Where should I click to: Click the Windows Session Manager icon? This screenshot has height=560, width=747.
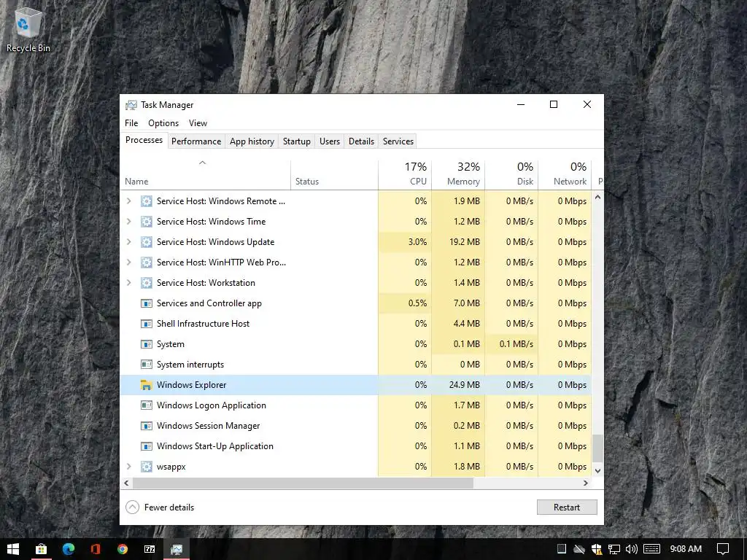146,426
